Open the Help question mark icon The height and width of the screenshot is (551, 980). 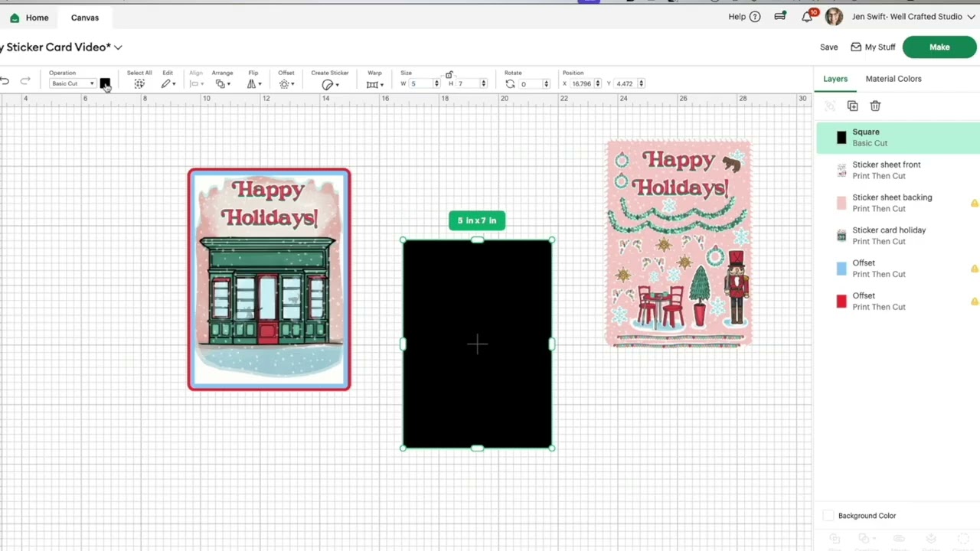pos(755,17)
